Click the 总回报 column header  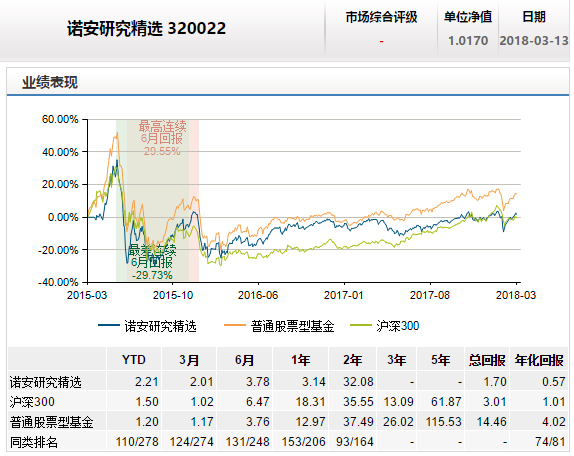487,360
